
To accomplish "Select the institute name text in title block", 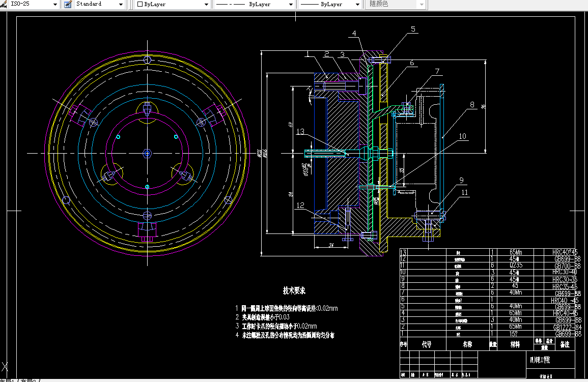I will [x=540, y=360].
